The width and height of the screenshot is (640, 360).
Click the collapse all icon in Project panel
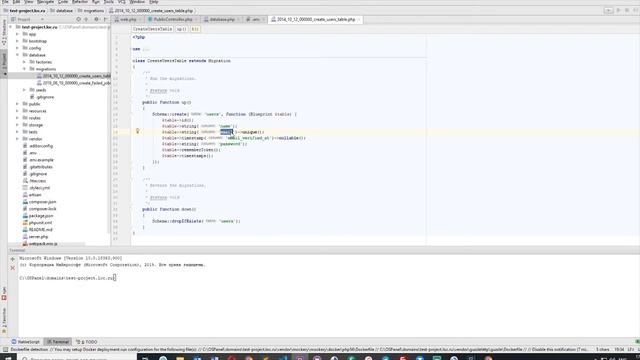pos(86,20)
